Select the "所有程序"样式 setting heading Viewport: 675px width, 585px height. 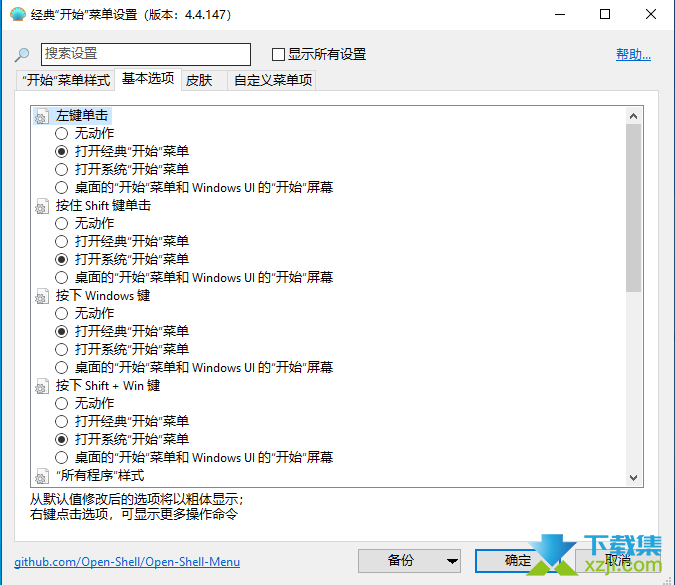(100, 476)
